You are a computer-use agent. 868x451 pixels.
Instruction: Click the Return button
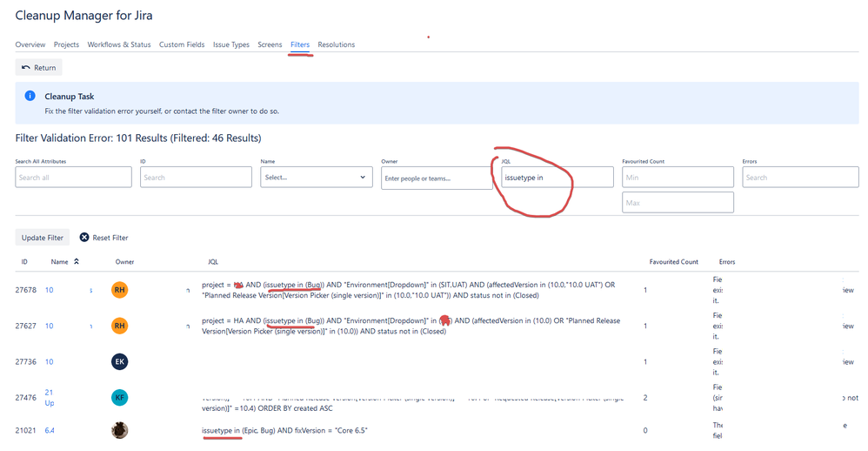[x=39, y=68]
